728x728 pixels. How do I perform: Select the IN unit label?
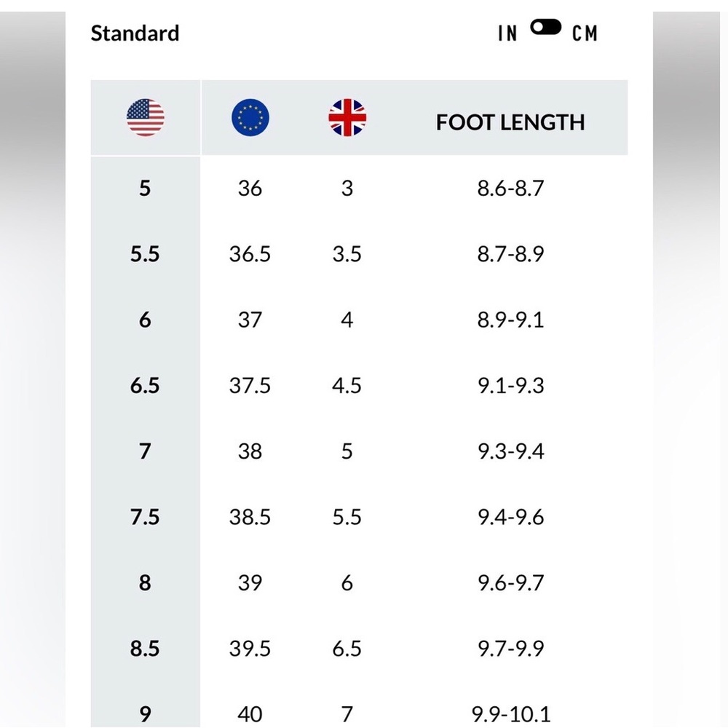click(507, 33)
